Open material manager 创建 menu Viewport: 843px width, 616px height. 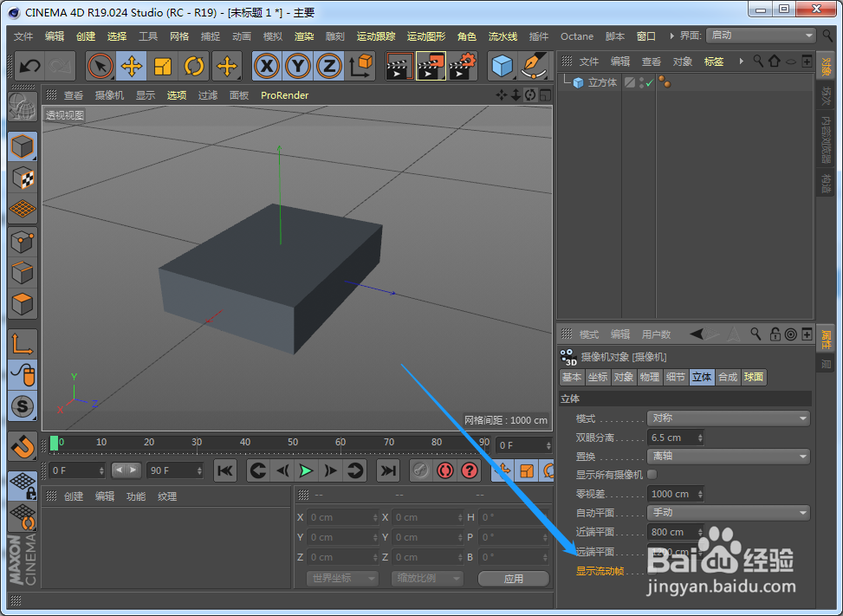[x=74, y=496]
